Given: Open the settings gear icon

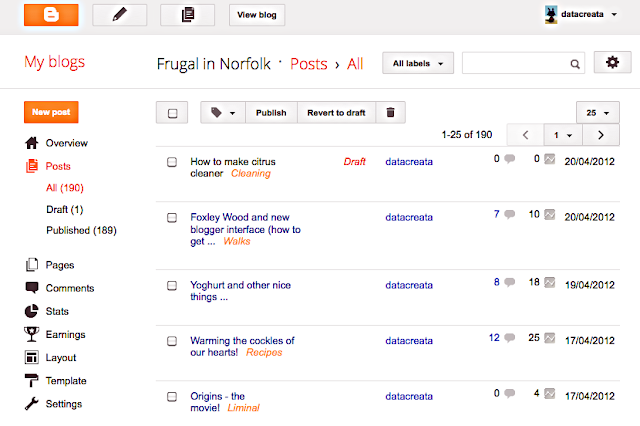Looking at the screenshot, I should coord(613,63).
